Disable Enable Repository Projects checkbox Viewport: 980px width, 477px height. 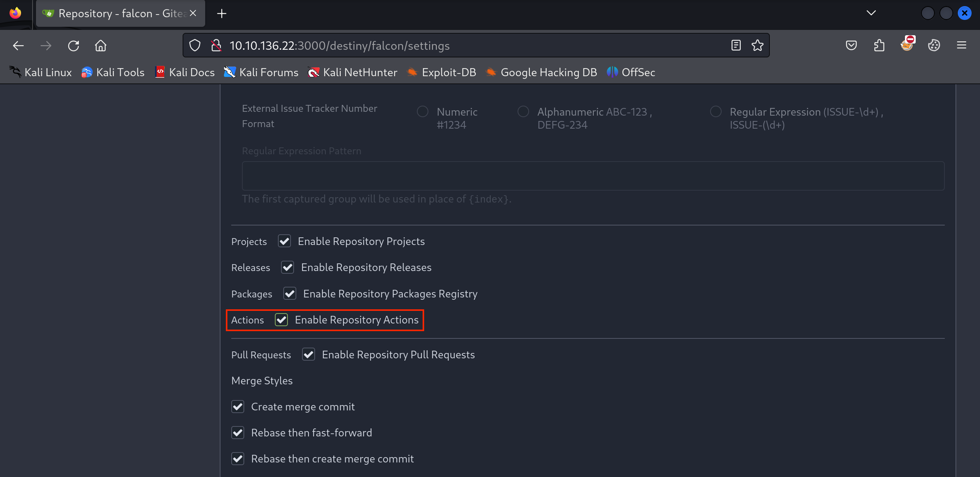284,241
